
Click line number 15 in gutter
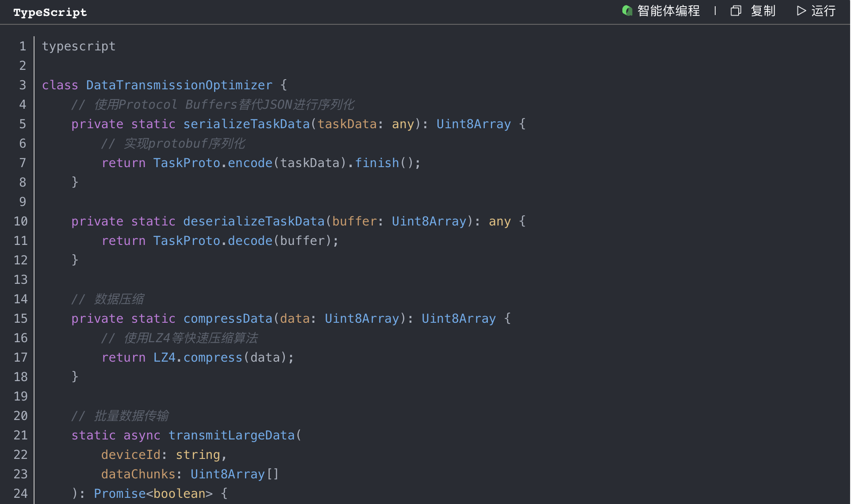coord(21,318)
